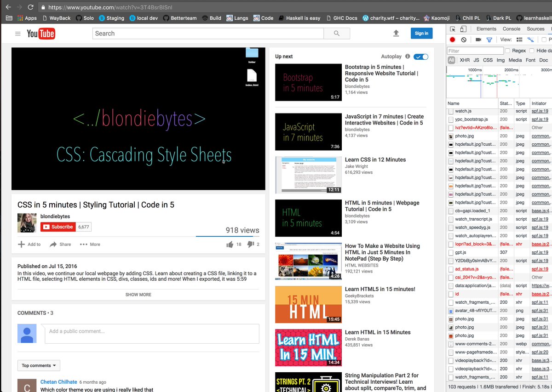Click the network Filter text field
This screenshot has width=552, height=392.
coord(476,51)
